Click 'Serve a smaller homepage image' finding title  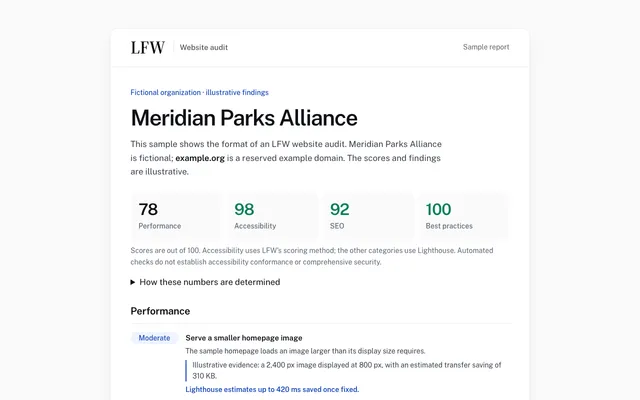pos(244,338)
